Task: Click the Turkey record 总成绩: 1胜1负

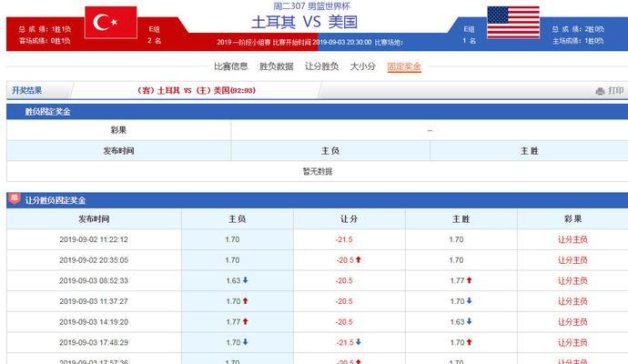Action: (x=45, y=29)
